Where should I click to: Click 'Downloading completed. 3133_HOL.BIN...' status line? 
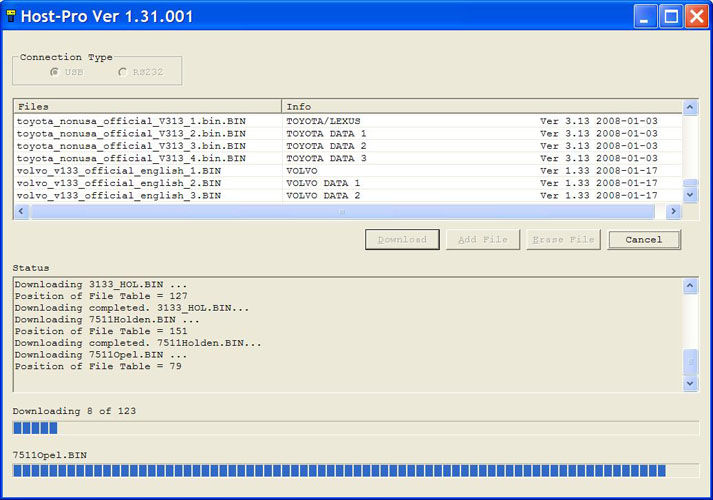pyautogui.click(x=132, y=308)
